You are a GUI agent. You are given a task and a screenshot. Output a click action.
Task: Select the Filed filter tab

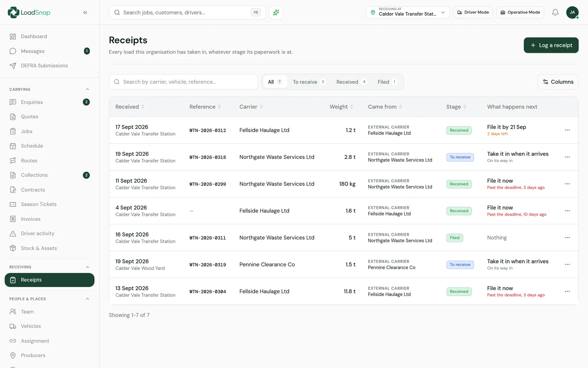tap(387, 82)
